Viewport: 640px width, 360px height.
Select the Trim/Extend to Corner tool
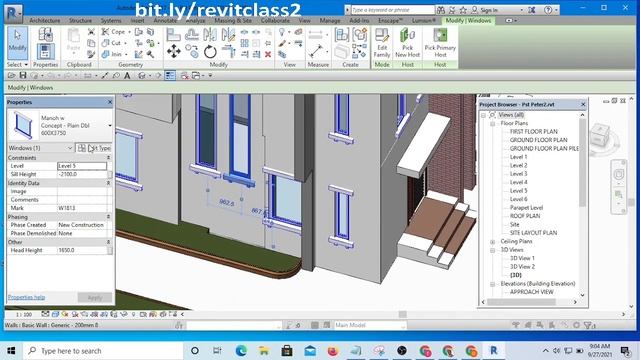(228, 52)
